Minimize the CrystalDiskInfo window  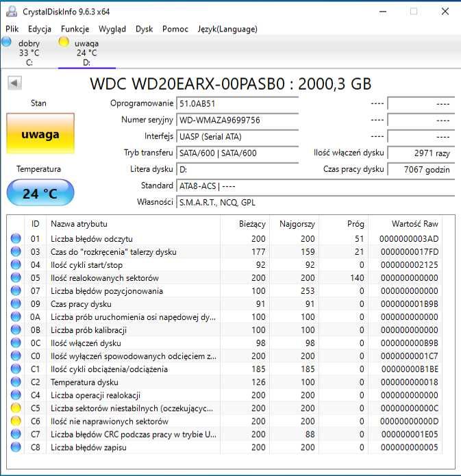[x=383, y=12]
